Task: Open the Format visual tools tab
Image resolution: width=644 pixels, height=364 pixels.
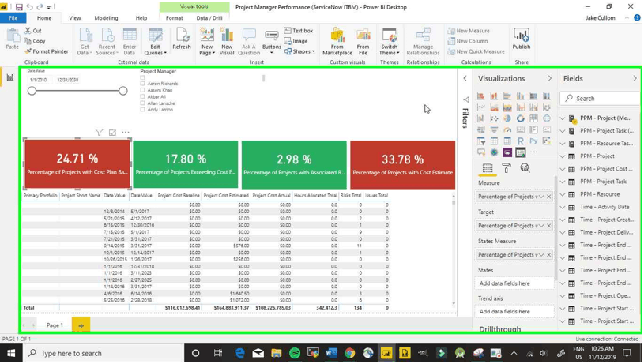Action: click(174, 18)
